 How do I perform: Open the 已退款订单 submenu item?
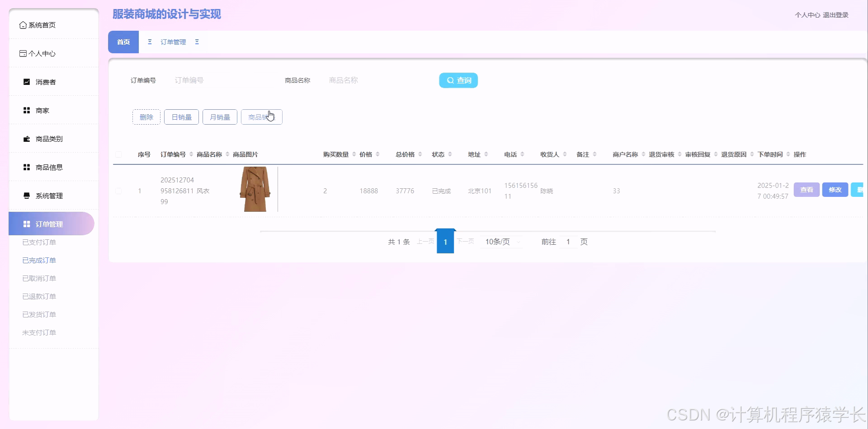point(39,297)
